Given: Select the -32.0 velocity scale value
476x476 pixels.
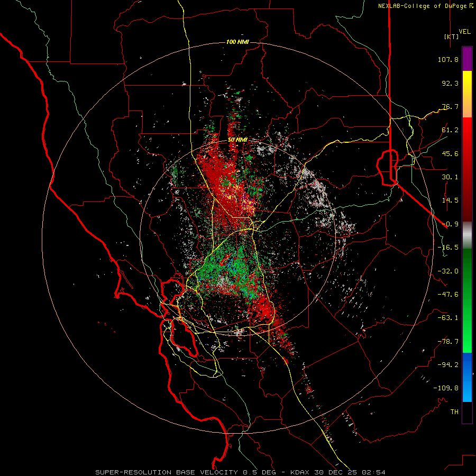Looking at the screenshot, I should pyautogui.click(x=448, y=271).
